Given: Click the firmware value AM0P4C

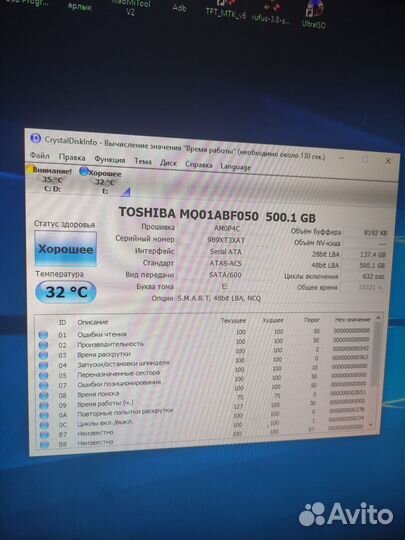Looking at the screenshot, I should [x=227, y=228].
